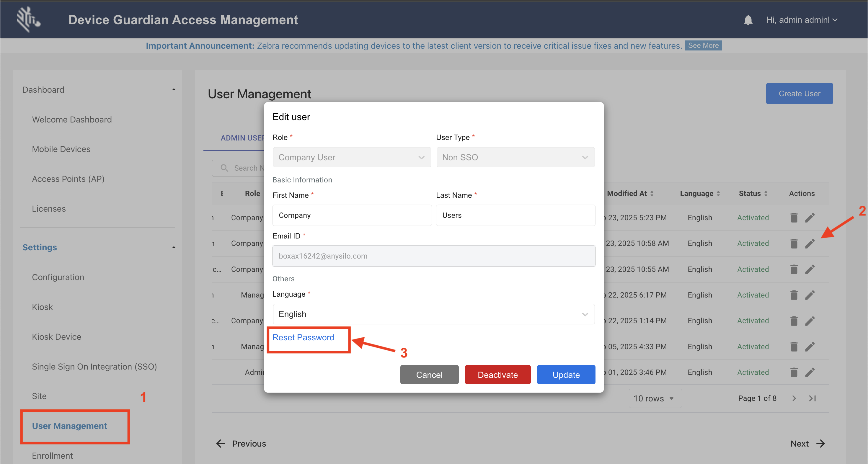Click the Reset Password link

pos(303,337)
